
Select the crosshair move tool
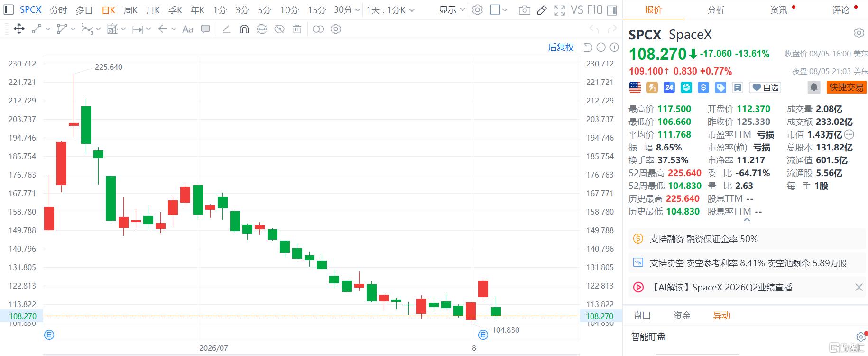(x=19, y=29)
